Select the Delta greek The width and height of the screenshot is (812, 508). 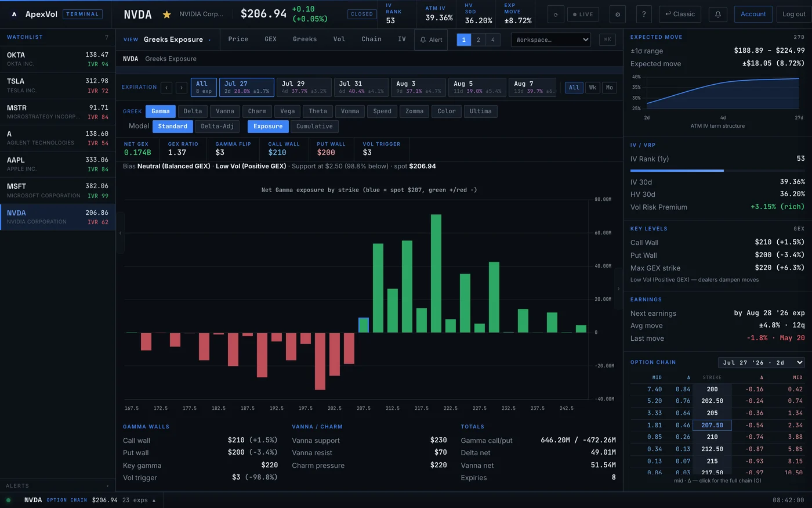(x=193, y=111)
